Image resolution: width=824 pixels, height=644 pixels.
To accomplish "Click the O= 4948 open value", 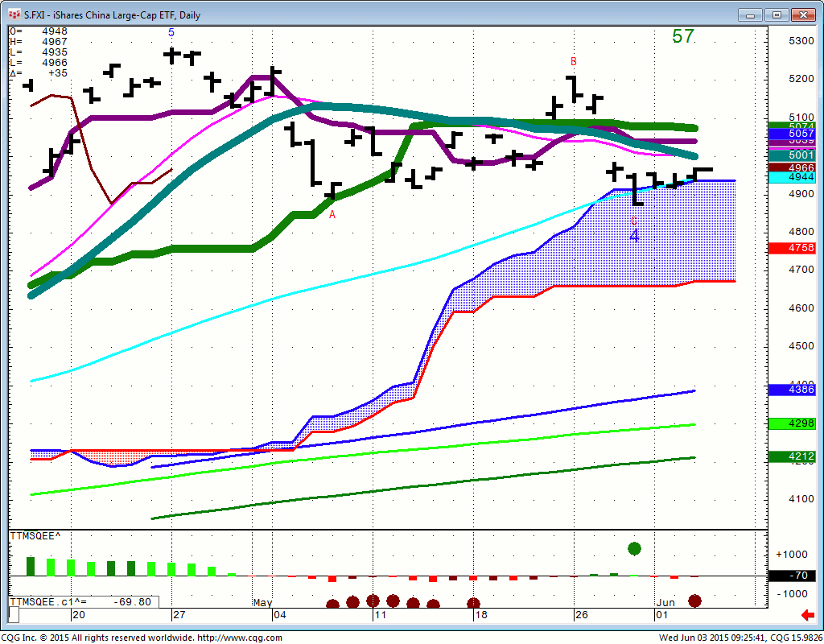I will pos(39,31).
